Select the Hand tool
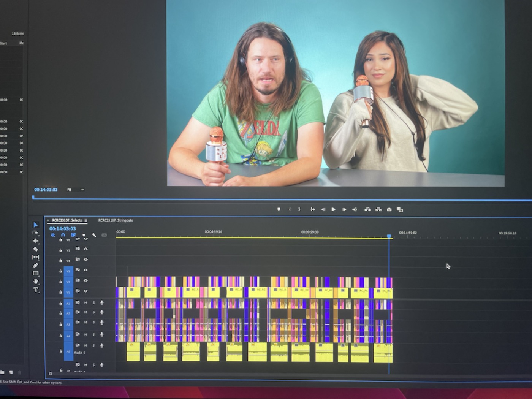532x399 pixels. point(36,282)
